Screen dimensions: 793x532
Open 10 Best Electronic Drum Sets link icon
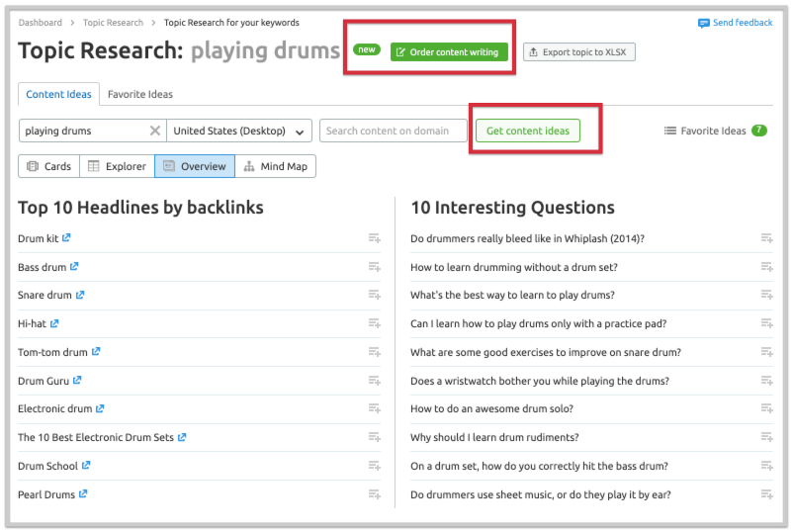[182, 437]
